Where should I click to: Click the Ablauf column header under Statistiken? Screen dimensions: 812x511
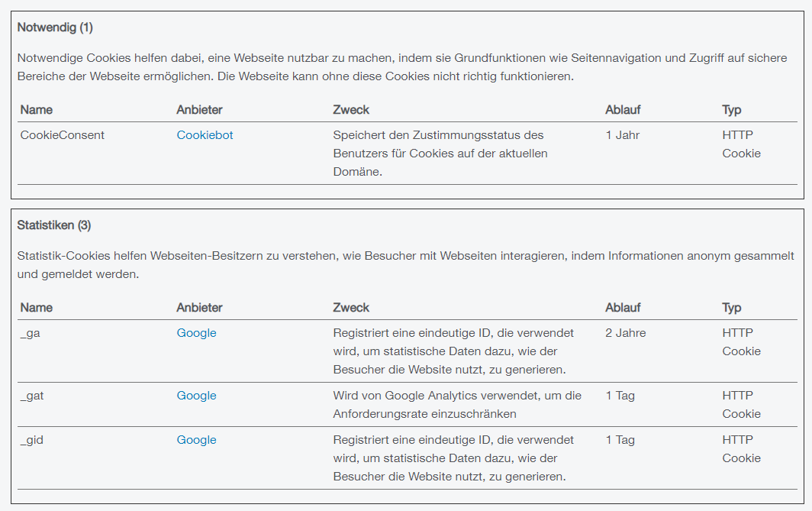pyautogui.click(x=623, y=308)
